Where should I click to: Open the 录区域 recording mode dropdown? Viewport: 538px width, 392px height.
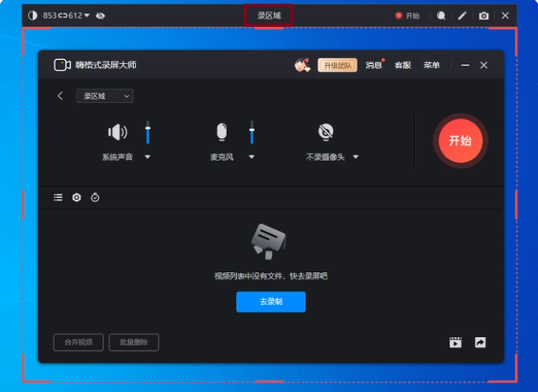pyautogui.click(x=104, y=96)
